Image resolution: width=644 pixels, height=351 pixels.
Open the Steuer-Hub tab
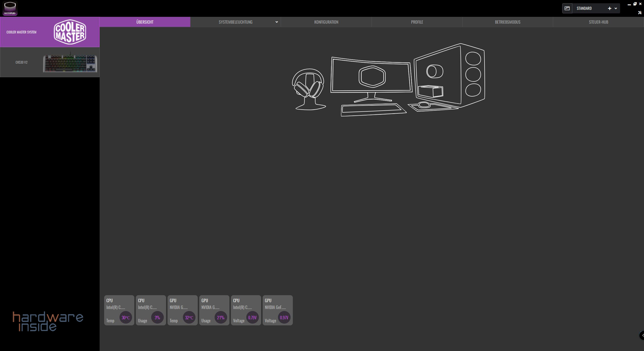click(x=598, y=22)
